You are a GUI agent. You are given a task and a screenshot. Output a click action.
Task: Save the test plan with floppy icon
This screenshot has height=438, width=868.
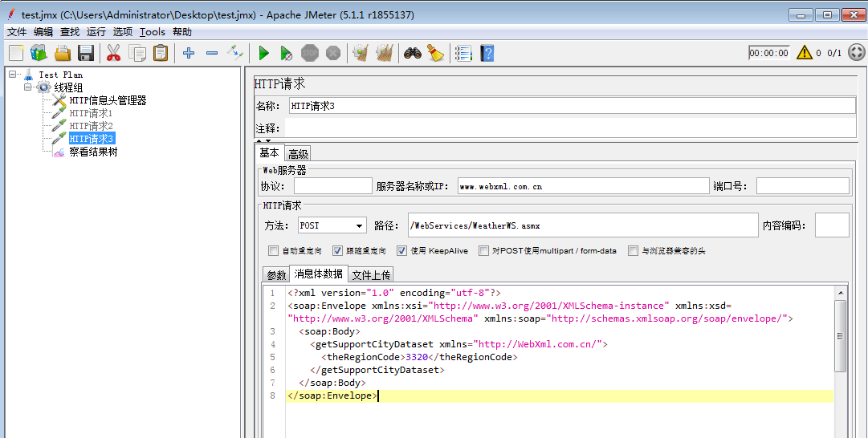[86, 53]
